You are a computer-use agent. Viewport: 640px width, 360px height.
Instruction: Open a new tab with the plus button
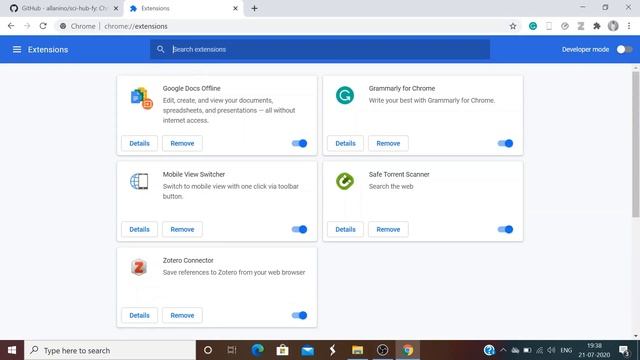tap(254, 8)
